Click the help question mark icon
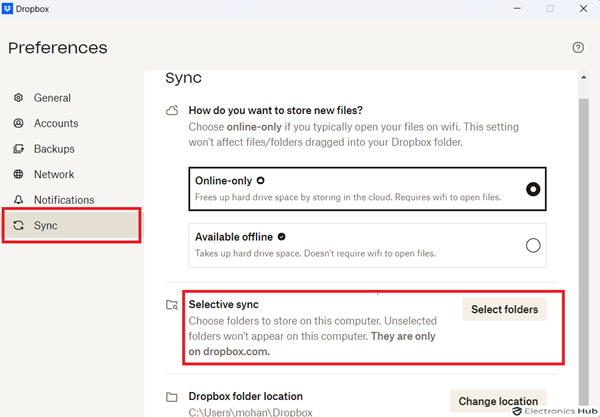 click(x=578, y=48)
